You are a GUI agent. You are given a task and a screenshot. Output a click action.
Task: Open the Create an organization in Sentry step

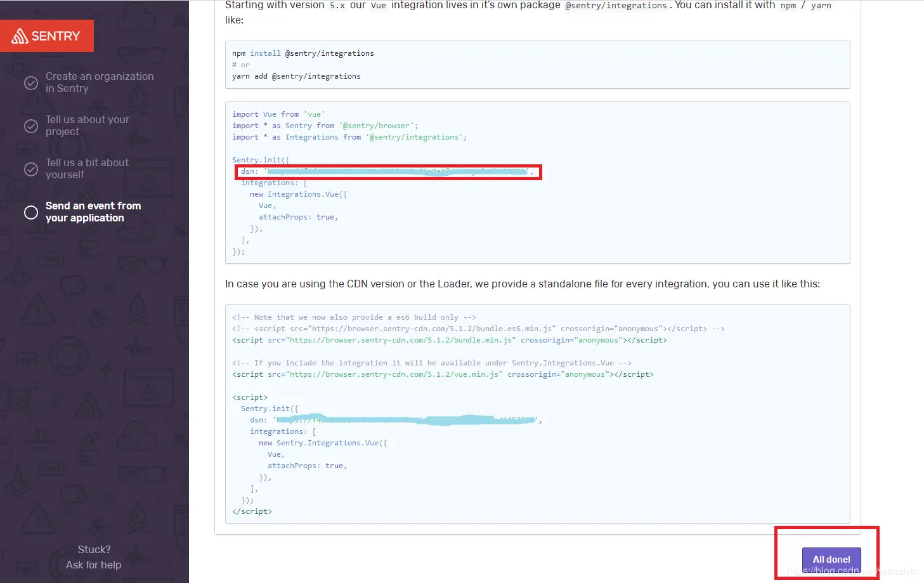100,82
